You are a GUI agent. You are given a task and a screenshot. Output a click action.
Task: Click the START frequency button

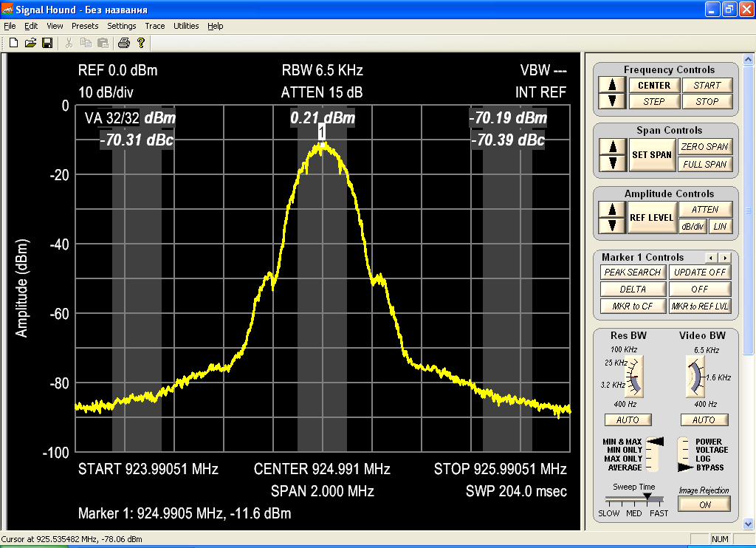point(707,86)
